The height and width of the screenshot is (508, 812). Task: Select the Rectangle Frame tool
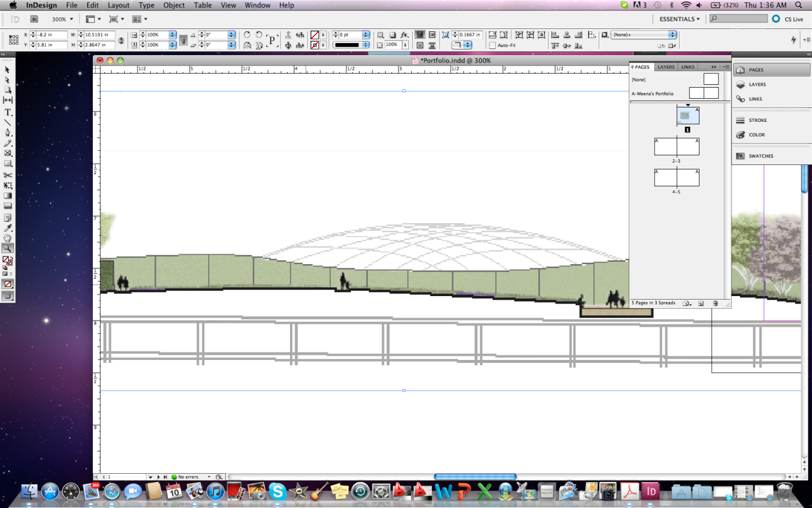pos(8,153)
